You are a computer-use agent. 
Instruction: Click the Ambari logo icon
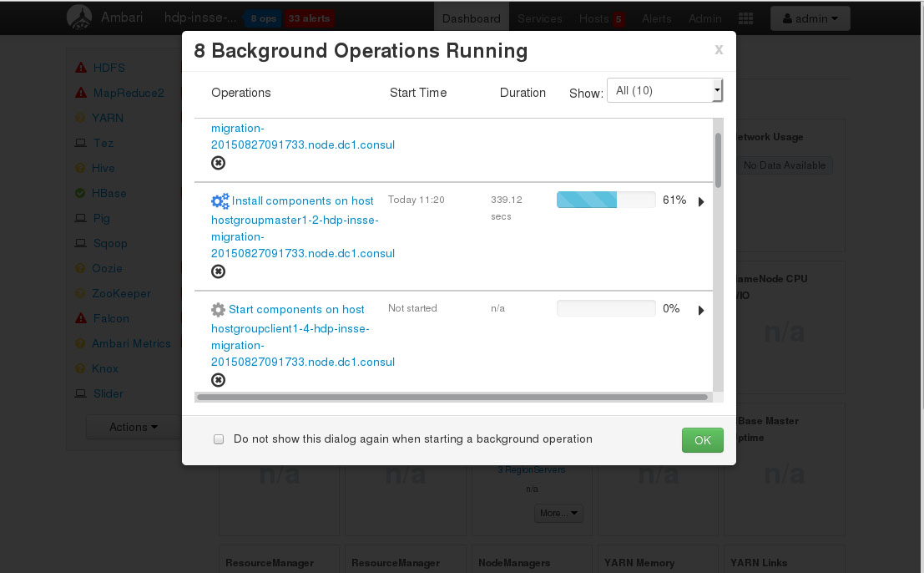pyautogui.click(x=79, y=18)
